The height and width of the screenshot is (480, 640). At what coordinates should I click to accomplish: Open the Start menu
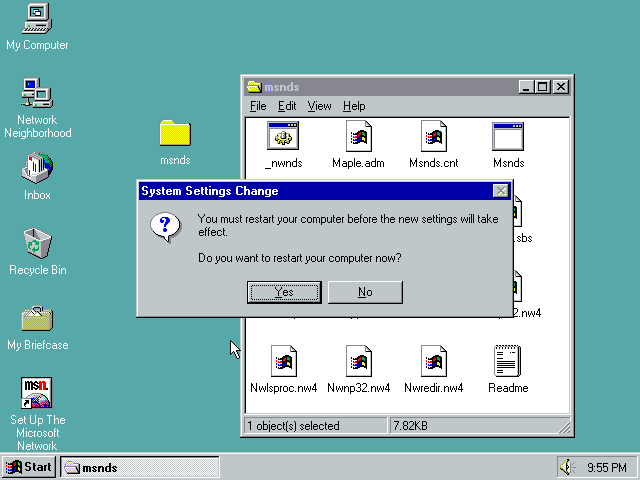pos(29,467)
